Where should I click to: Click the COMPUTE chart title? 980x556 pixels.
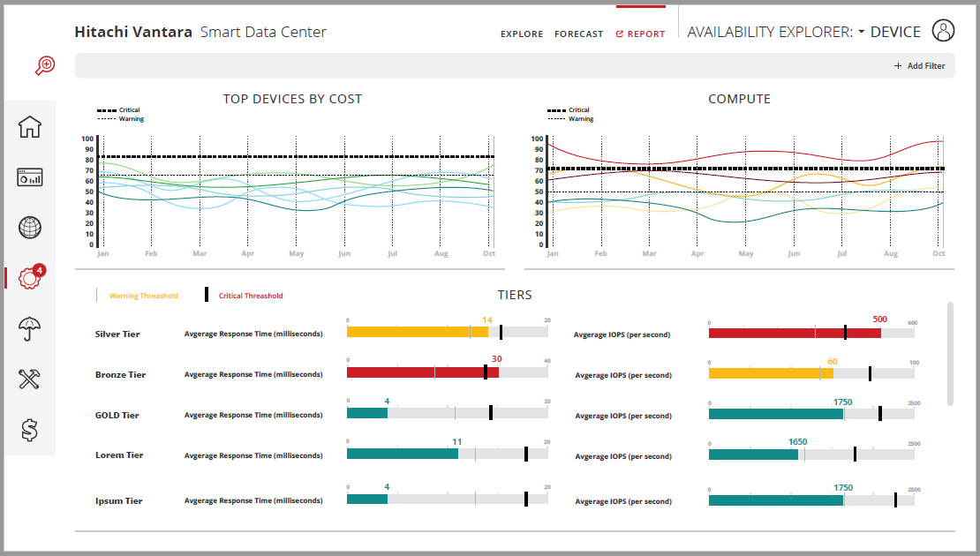pos(739,99)
